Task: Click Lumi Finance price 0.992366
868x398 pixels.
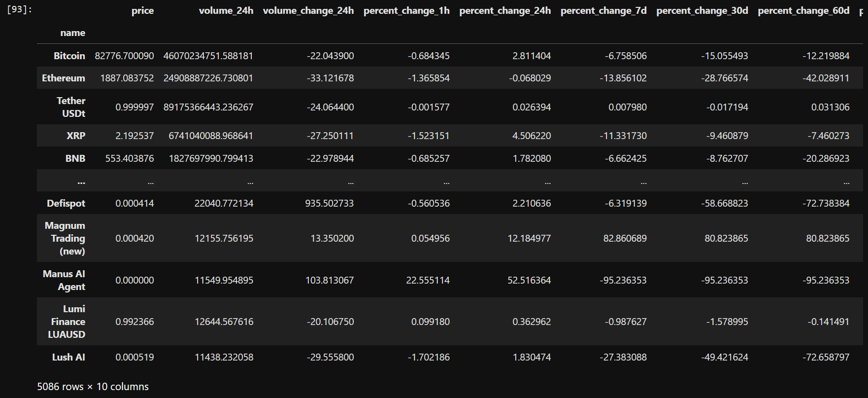Action: pos(134,322)
